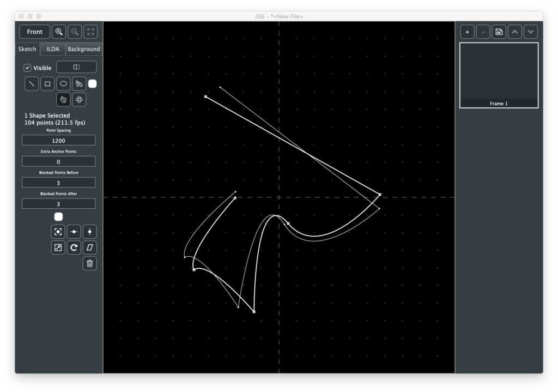558x392 pixels.
Task: Select the four-arrow move tool
Action: point(79,99)
